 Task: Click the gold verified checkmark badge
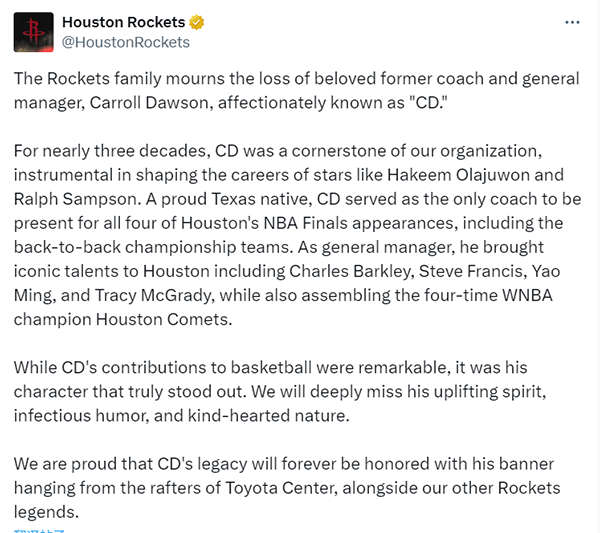point(196,22)
